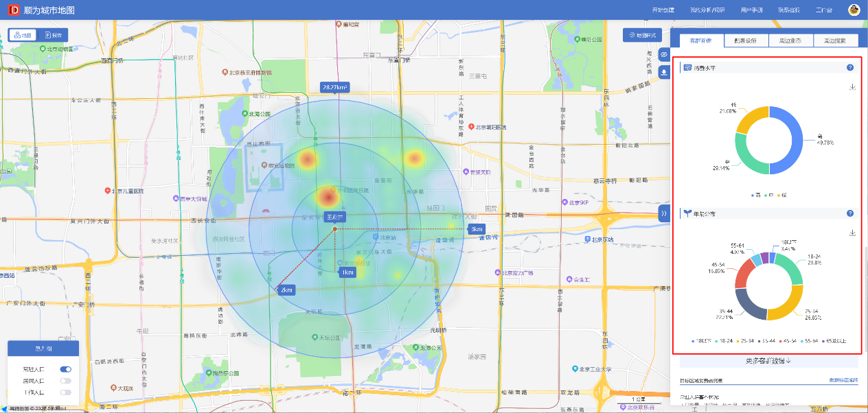Open 联系客服 in the top bar
Viewport: 868px width, 413px height.
(788, 10)
